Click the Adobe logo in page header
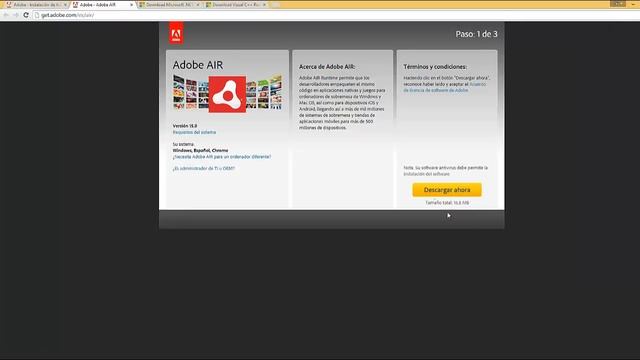The height and width of the screenshot is (360, 640). tap(176, 33)
